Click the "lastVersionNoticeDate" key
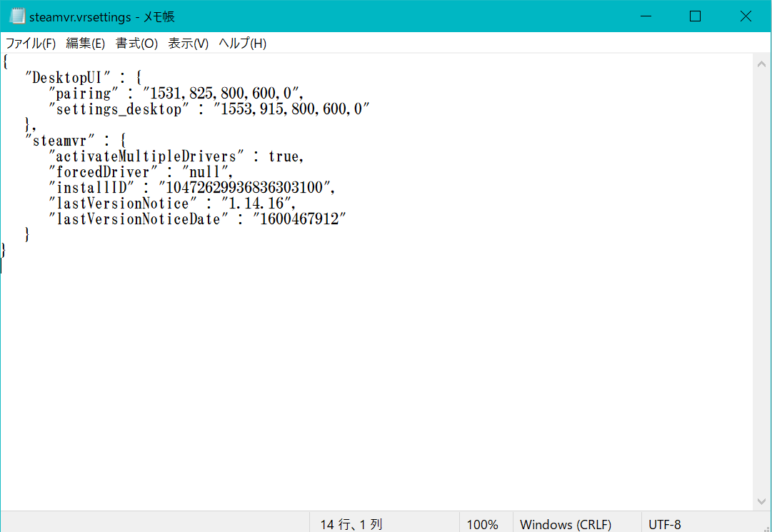Viewport: 772px width, 532px height. pos(139,219)
